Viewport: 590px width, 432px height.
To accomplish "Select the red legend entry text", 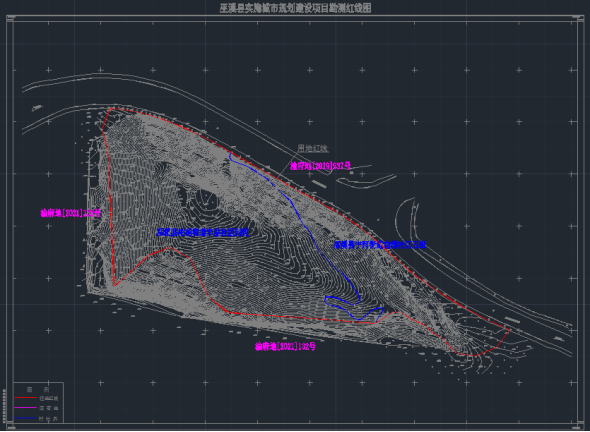I will tap(49, 398).
